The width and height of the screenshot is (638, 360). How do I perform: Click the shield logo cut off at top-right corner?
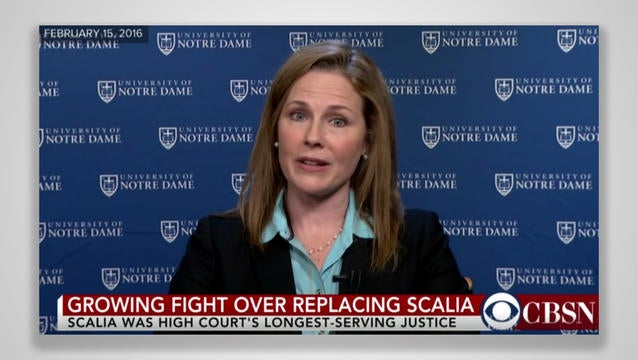[x=566, y=40]
